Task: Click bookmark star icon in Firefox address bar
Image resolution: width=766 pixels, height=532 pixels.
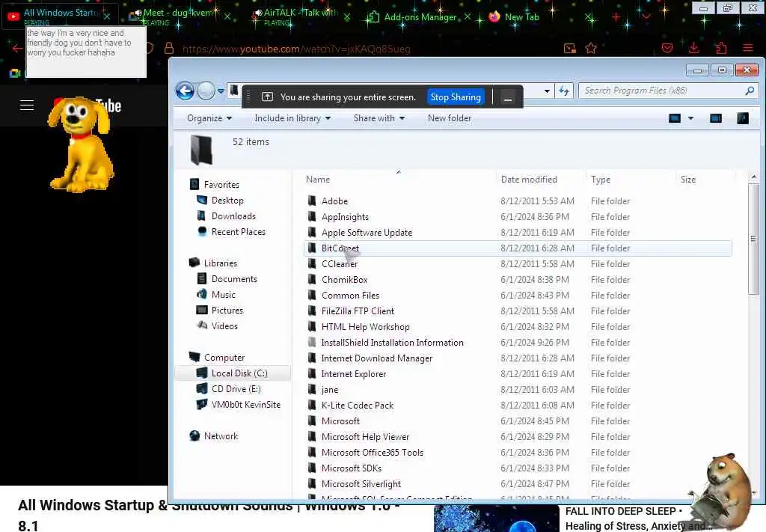Action: click(591, 48)
